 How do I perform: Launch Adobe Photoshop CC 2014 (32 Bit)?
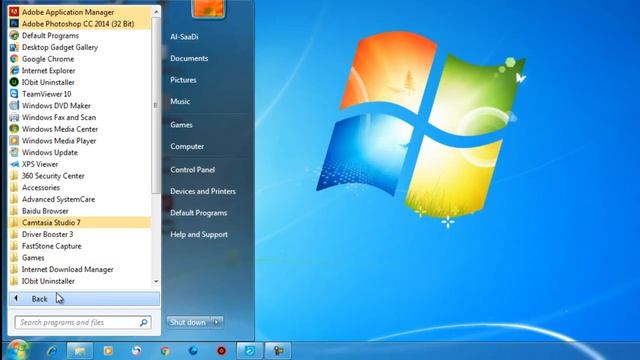tap(80, 24)
